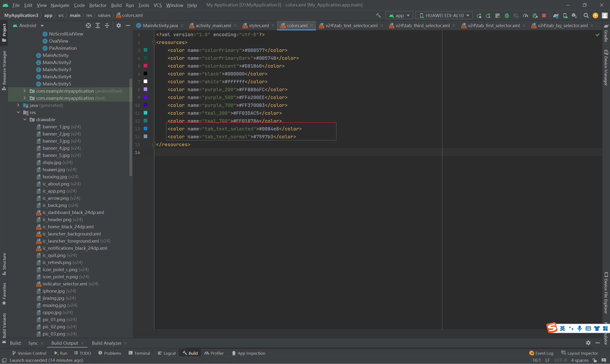Open the Profile app gauge icon
610x364 pixels.
[525, 15]
